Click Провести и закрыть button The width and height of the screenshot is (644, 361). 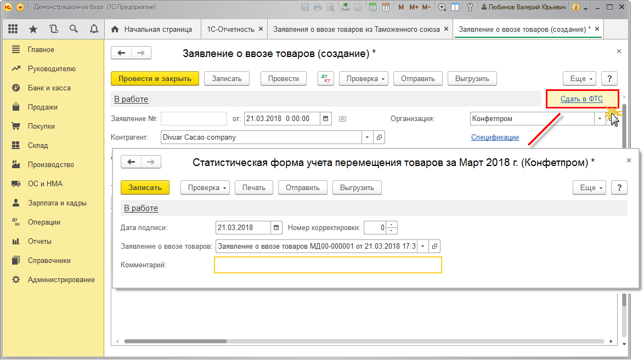click(x=155, y=78)
